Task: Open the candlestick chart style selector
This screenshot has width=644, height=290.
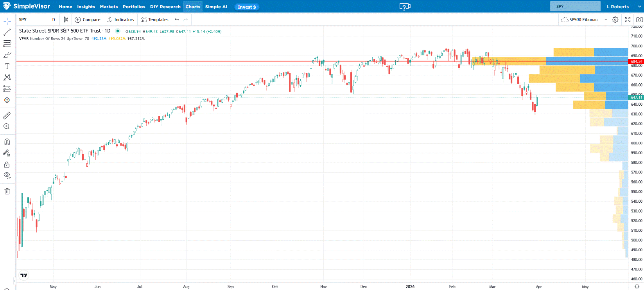Action: 66,20
